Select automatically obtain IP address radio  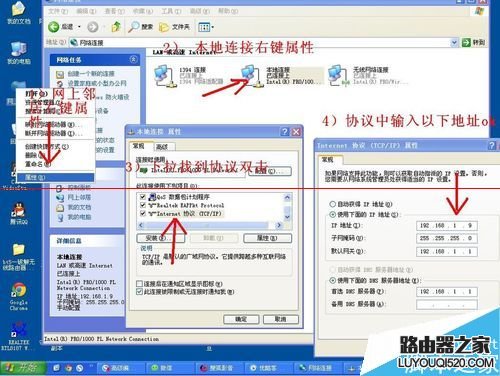332,204
